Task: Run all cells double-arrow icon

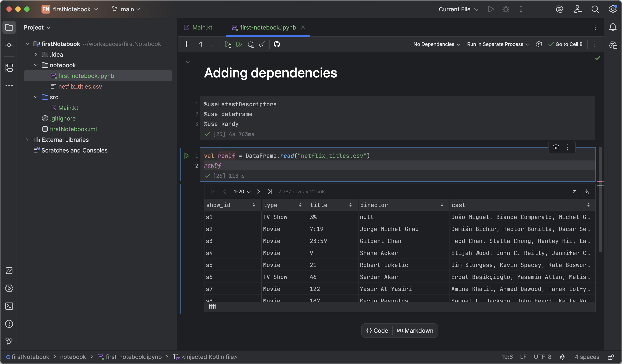Action: [239, 44]
